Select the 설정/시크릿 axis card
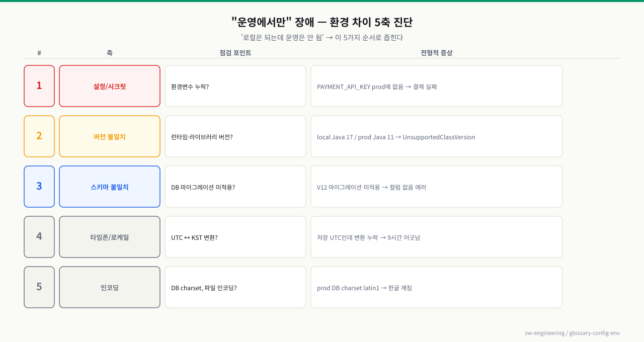The image size is (644, 342). click(x=110, y=86)
